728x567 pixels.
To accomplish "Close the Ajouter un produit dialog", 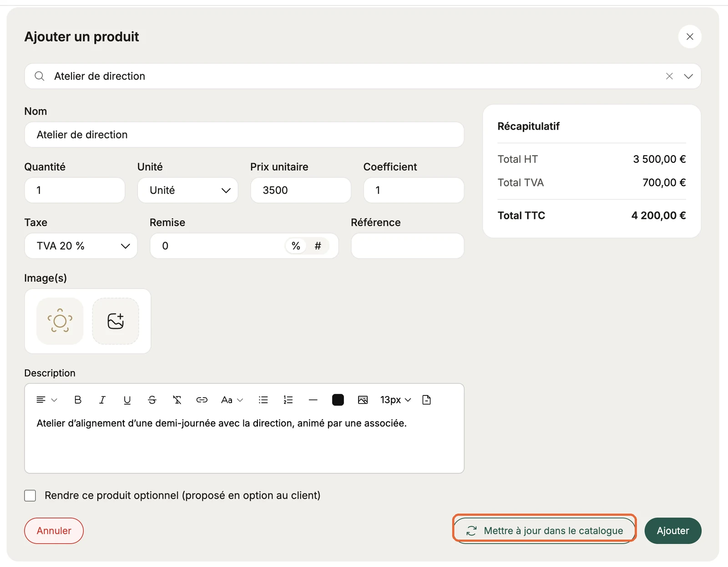I will click(x=690, y=36).
